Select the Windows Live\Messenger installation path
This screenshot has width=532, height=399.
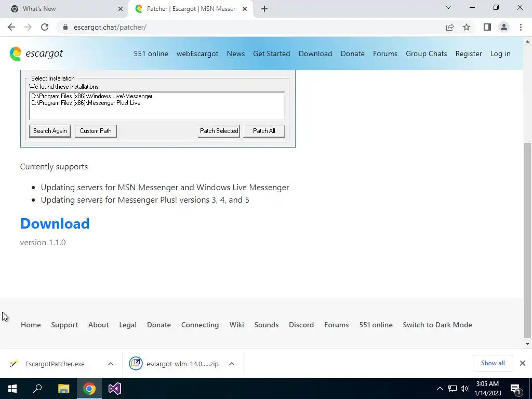click(92, 96)
